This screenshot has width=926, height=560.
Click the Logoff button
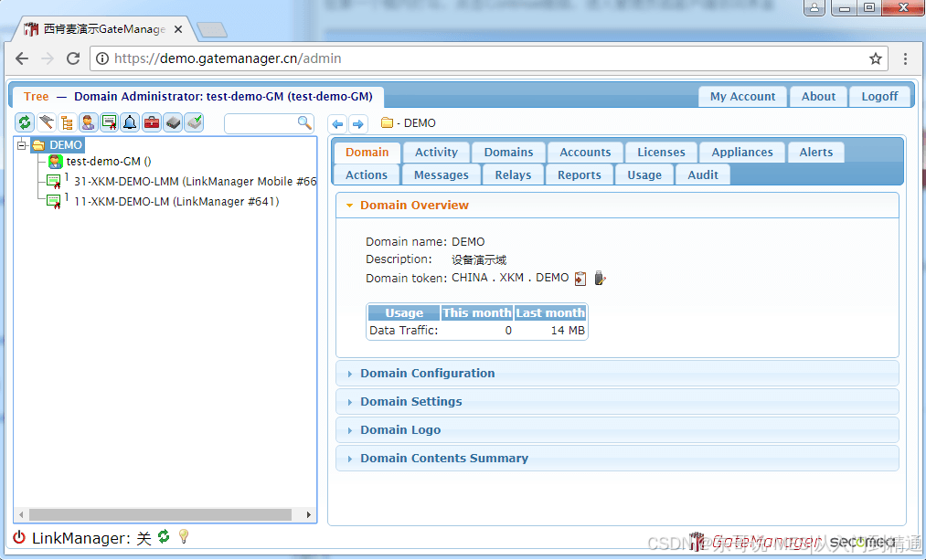tap(879, 97)
